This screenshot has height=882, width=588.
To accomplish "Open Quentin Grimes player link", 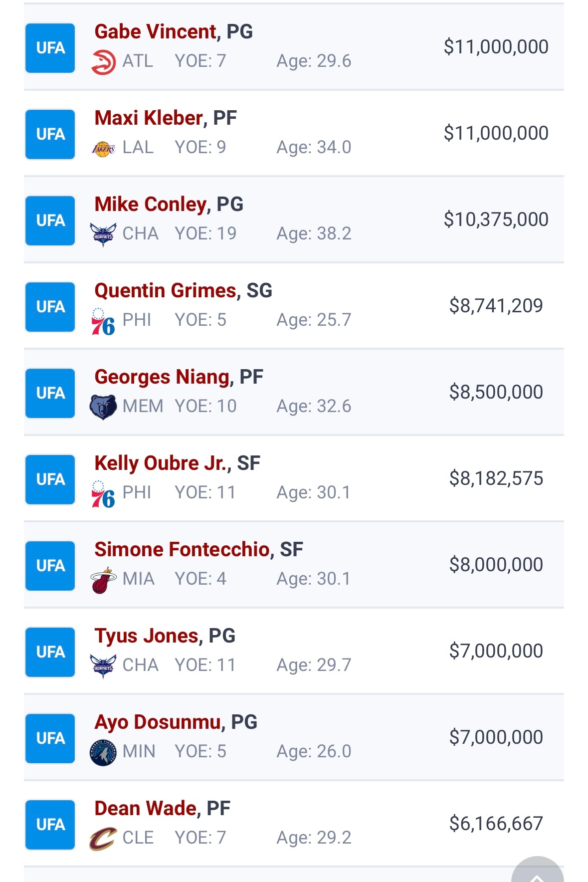I will 165,291.
